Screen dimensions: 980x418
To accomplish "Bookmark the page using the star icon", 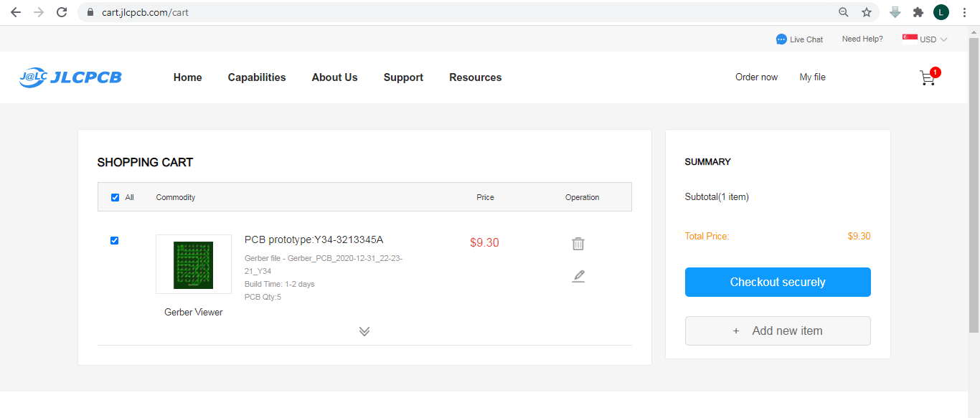I will click(866, 12).
